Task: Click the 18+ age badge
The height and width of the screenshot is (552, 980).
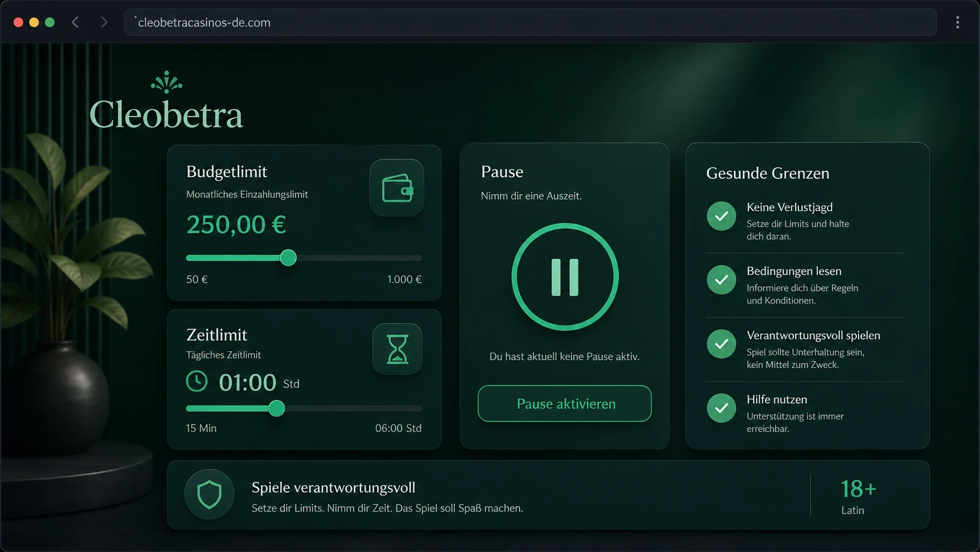Action: [858, 489]
